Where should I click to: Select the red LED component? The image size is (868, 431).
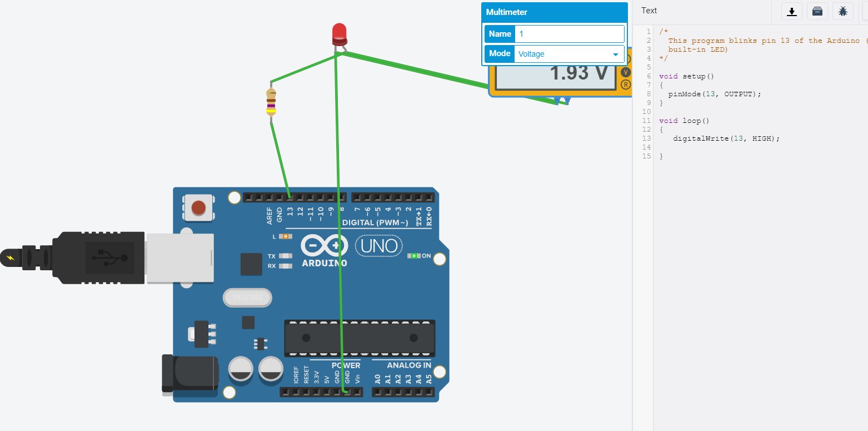tap(339, 34)
